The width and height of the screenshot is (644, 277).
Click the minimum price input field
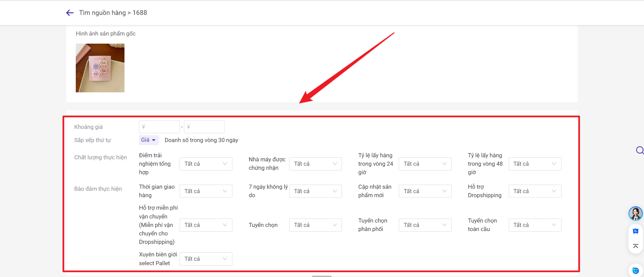coord(159,127)
